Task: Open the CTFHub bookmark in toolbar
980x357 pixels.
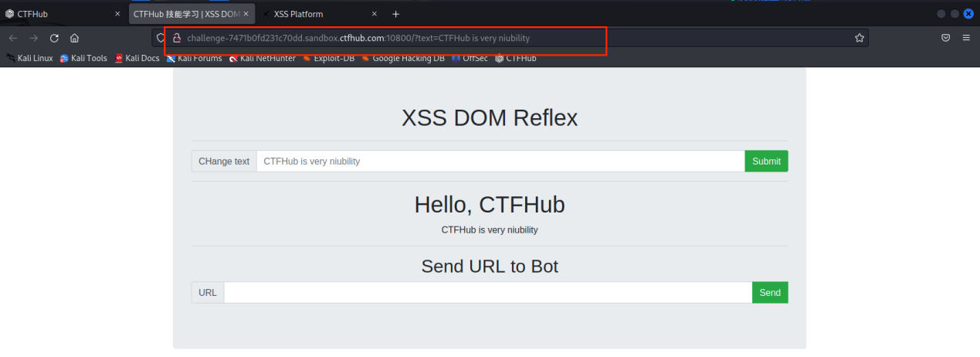Action: [x=515, y=59]
